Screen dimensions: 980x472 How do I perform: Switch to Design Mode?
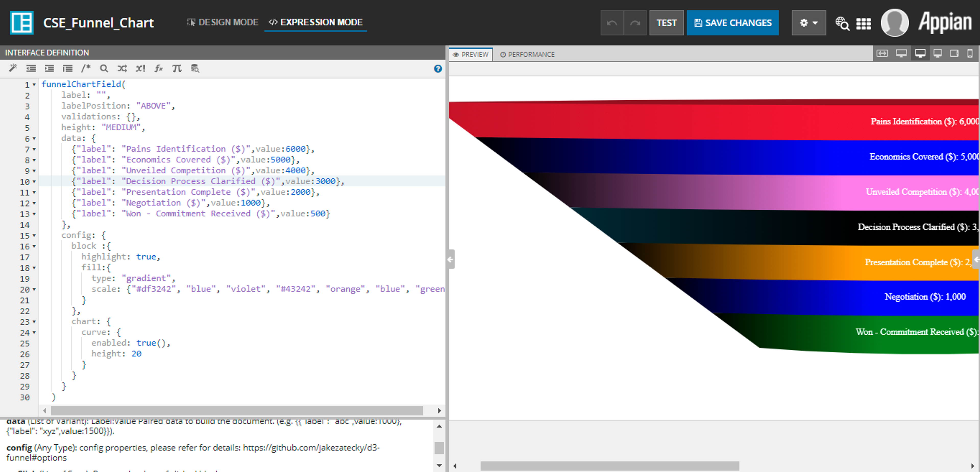pyautogui.click(x=223, y=22)
